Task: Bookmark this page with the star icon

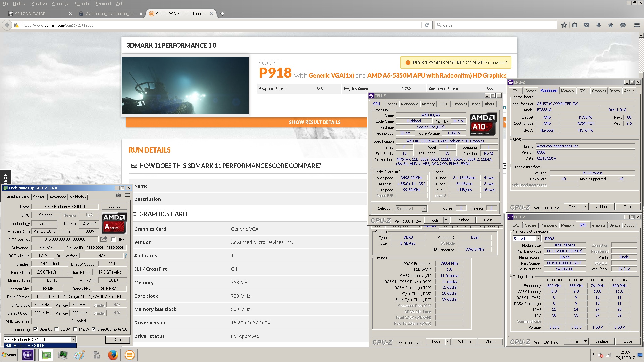Action: (x=564, y=25)
